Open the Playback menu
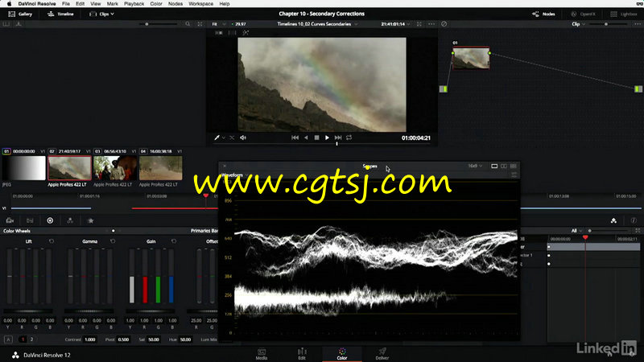644x362 pixels. 134,4
